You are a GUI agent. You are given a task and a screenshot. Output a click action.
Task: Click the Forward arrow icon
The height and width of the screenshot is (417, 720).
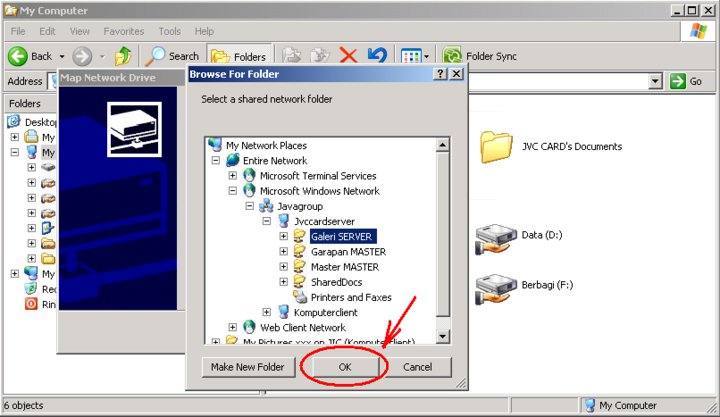click(x=82, y=56)
